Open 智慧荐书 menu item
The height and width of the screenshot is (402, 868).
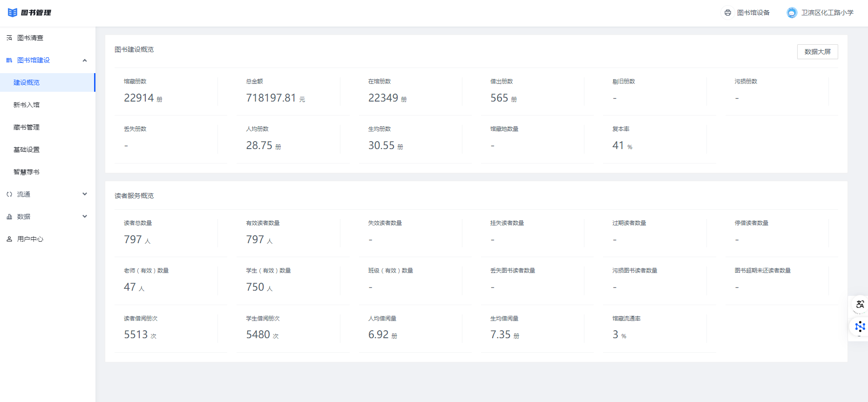click(x=27, y=172)
